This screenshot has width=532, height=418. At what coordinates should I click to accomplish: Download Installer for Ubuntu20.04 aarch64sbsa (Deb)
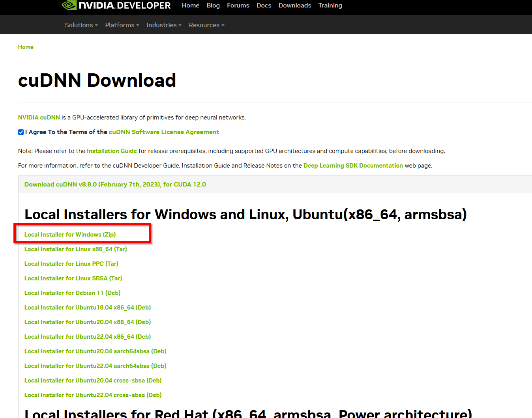click(96, 351)
